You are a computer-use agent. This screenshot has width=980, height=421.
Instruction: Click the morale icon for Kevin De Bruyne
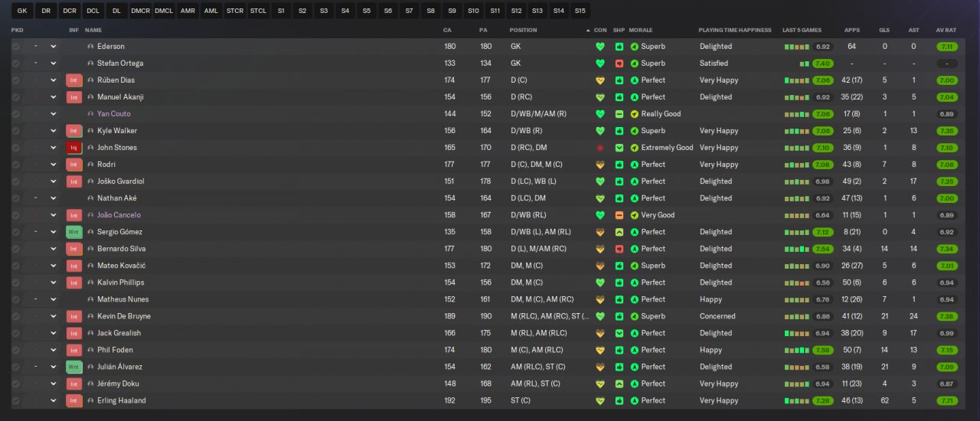click(x=635, y=316)
